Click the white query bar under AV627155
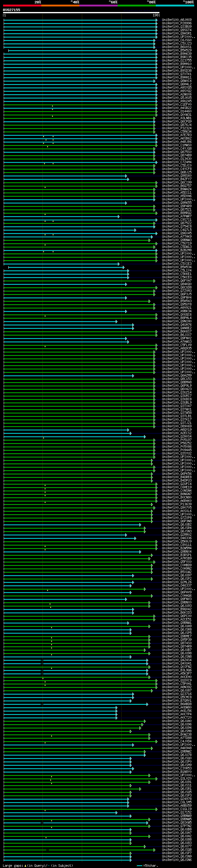Screen dimensions: 197x868 click(x=81, y=13)
